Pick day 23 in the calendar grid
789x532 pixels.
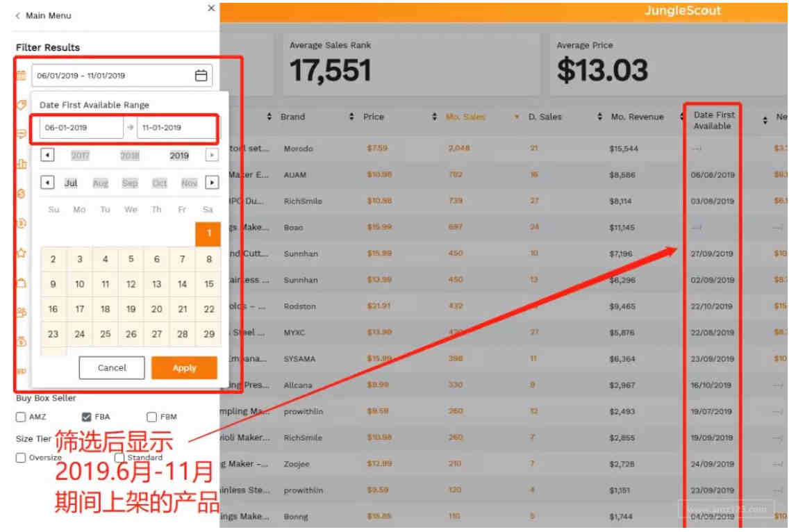[53, 334]
